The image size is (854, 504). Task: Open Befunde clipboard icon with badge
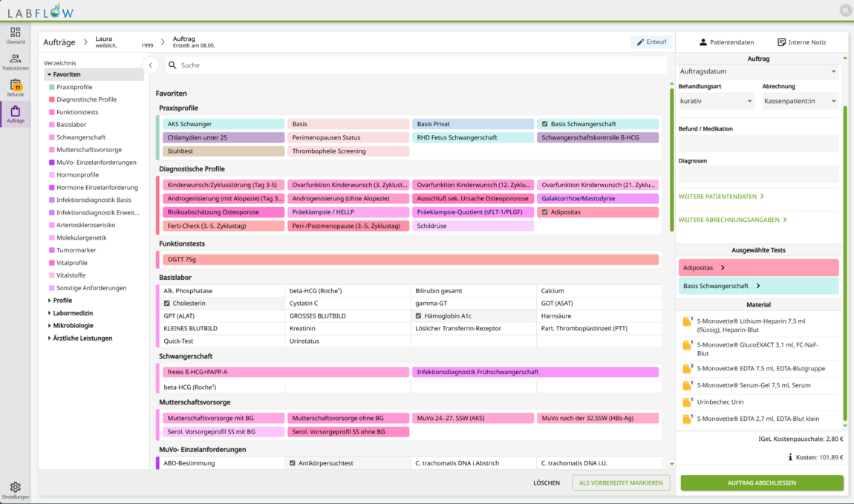tap(15, 86)
